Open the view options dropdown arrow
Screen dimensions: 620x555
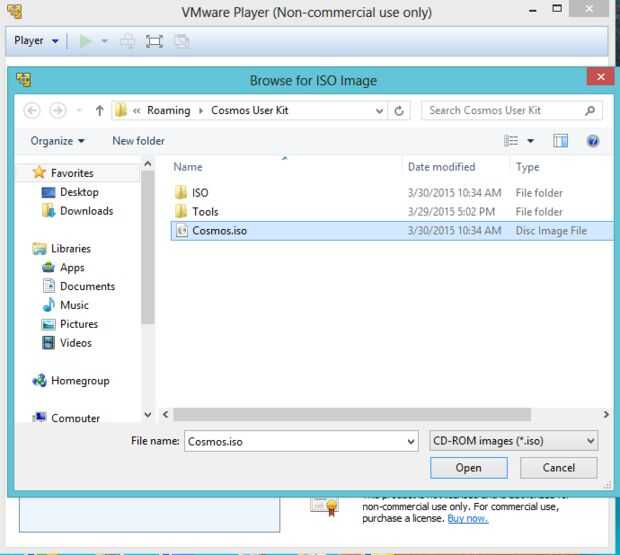click(x=531, y=141)
